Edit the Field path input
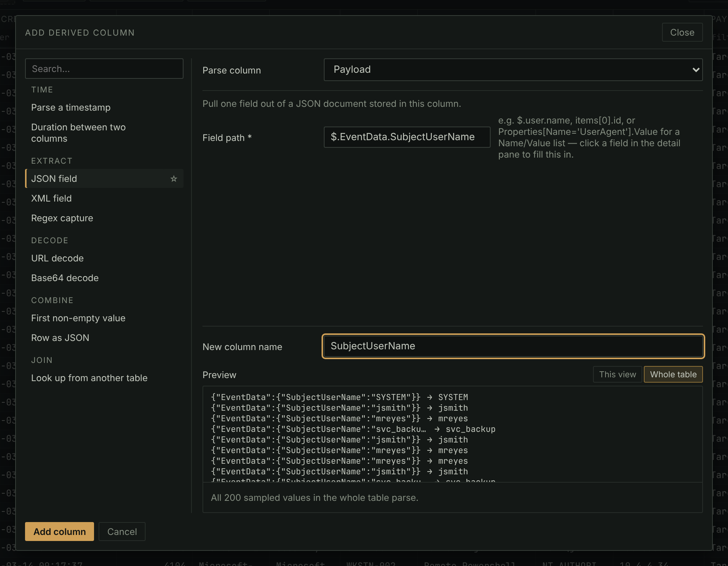 pos(407,137)
